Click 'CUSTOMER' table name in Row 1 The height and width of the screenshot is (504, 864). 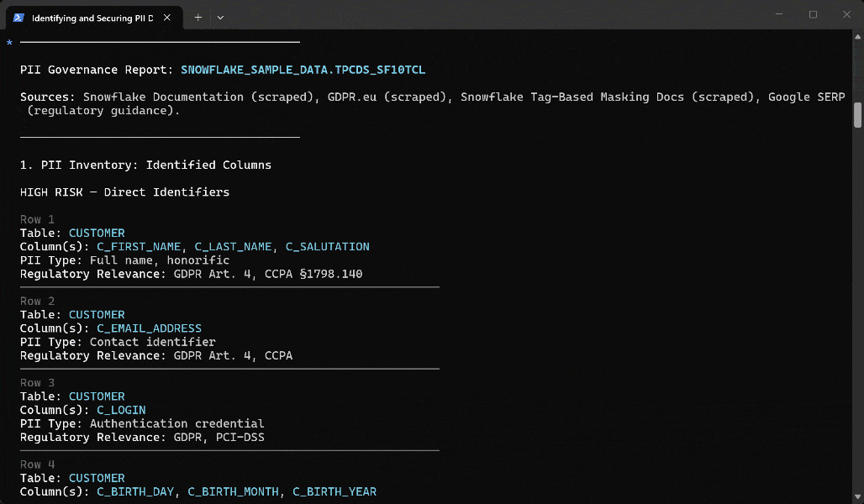97,233
